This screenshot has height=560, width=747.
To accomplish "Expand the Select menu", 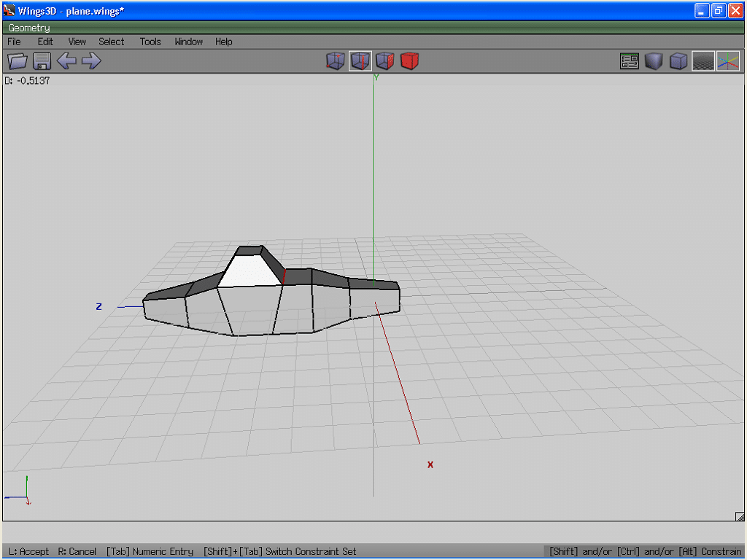I will [112, 42].
